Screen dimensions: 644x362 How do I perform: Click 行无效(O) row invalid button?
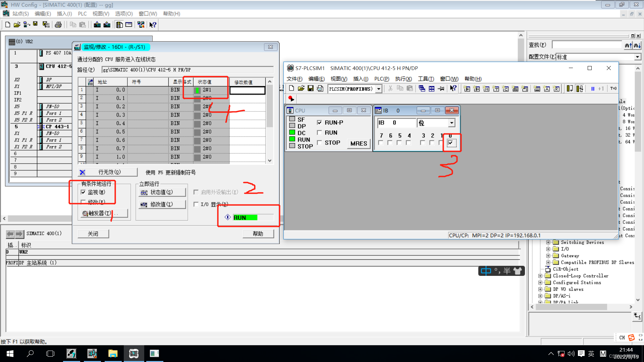coord(107,172)
